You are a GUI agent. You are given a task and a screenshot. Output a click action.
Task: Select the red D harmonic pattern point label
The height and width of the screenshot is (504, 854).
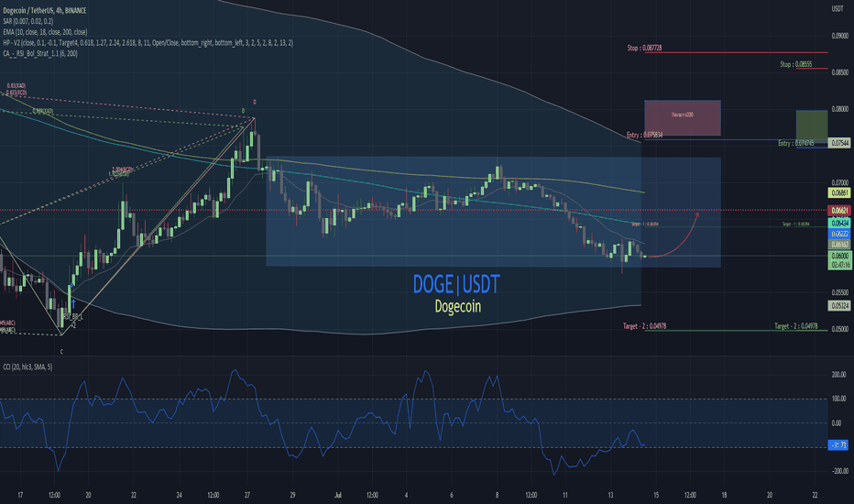255,102
